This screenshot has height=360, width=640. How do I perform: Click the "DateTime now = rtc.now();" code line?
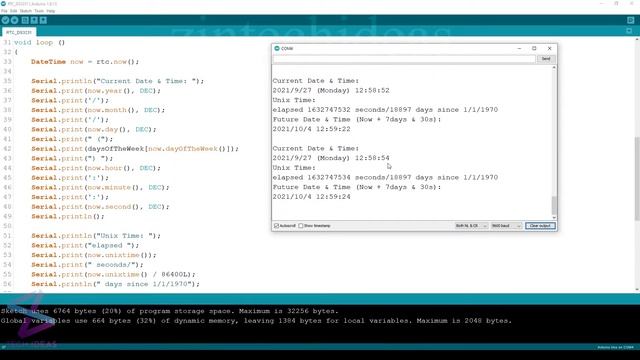(x=85, y=62)
